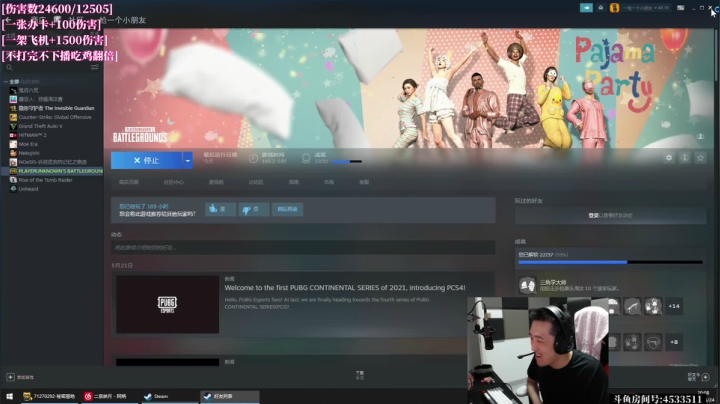Click the thumbs-up 是 recommend button
Screen dimensions: 720x404
(x=220, y=209)
